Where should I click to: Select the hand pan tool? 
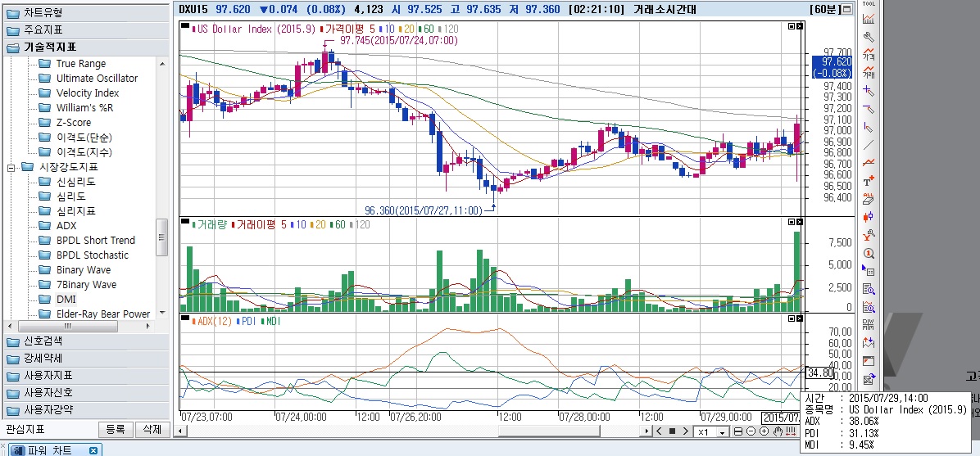(778, 431)
